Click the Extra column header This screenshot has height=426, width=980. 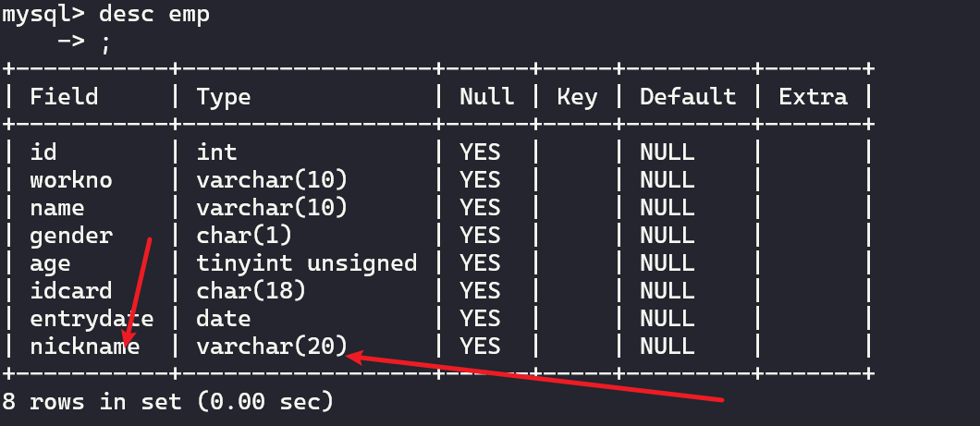point(813,96)
